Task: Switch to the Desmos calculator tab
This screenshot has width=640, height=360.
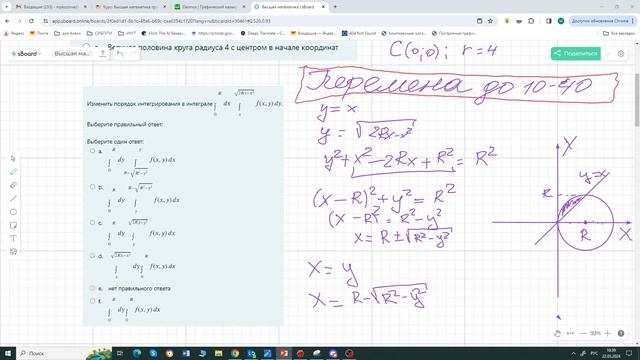Action: 209,7
